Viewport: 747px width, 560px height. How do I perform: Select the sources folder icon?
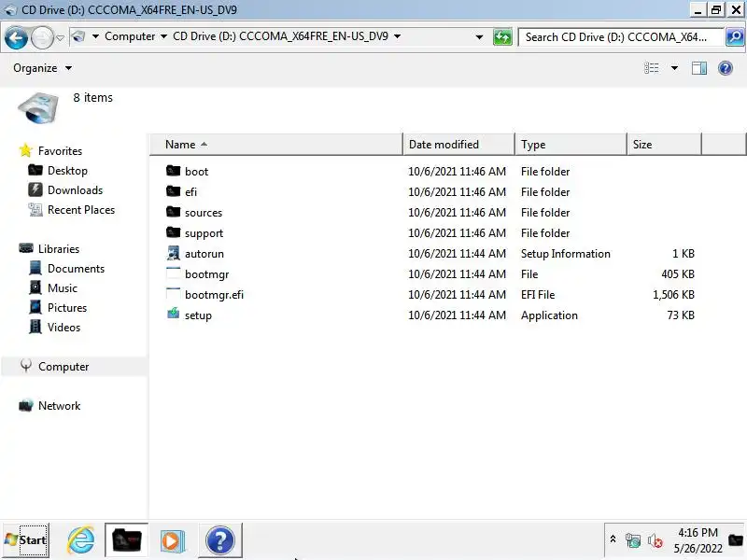coord(174,212)
